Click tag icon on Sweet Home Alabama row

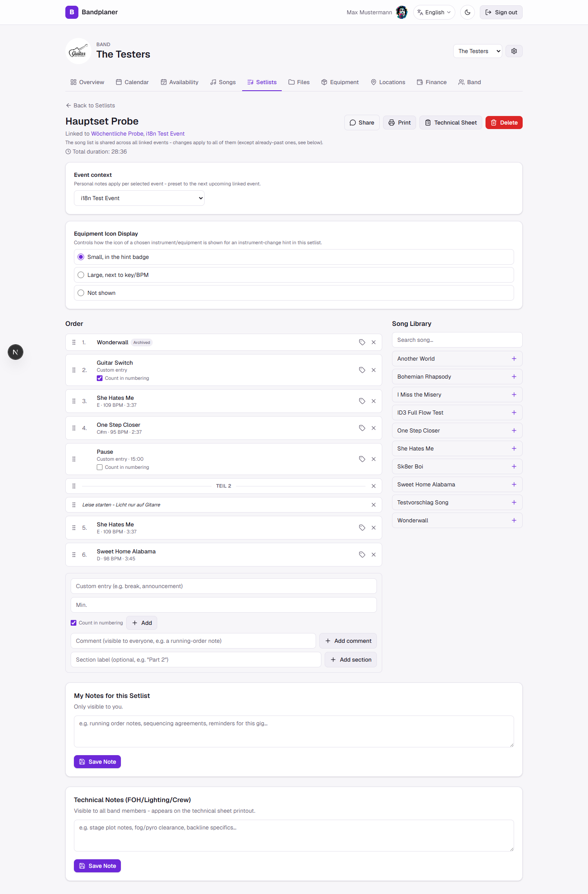(x=362, y=555)
